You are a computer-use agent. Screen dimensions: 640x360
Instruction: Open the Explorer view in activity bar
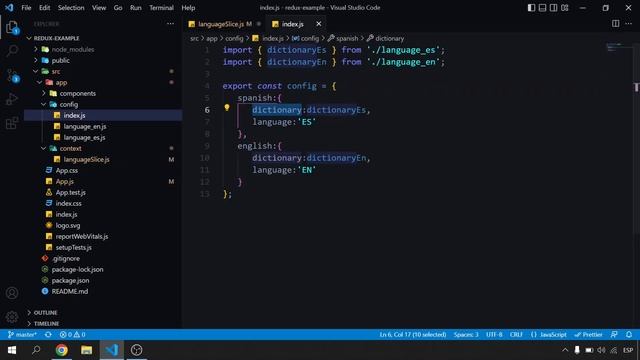point(12,27)
